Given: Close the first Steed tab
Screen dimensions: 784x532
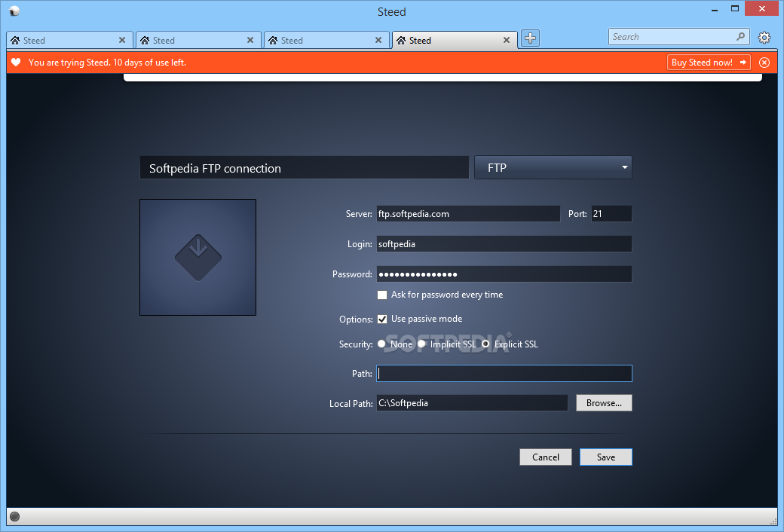Looking at the screenshot, I should pyautogui.click(x=122, y=40).
